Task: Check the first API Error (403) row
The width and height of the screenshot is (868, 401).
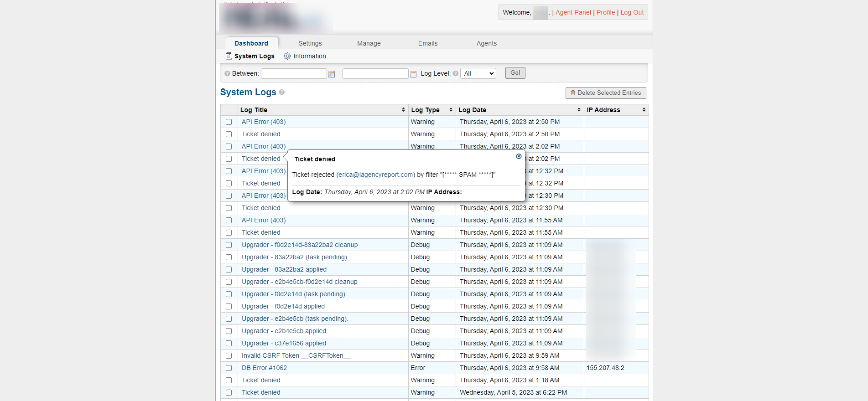Action: coord(229,122)
